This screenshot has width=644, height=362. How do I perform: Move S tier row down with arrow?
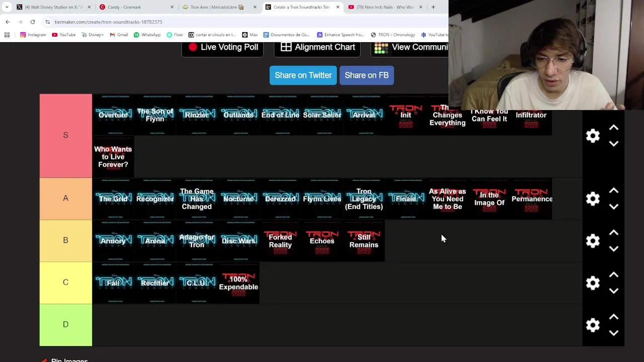point(614,144)
